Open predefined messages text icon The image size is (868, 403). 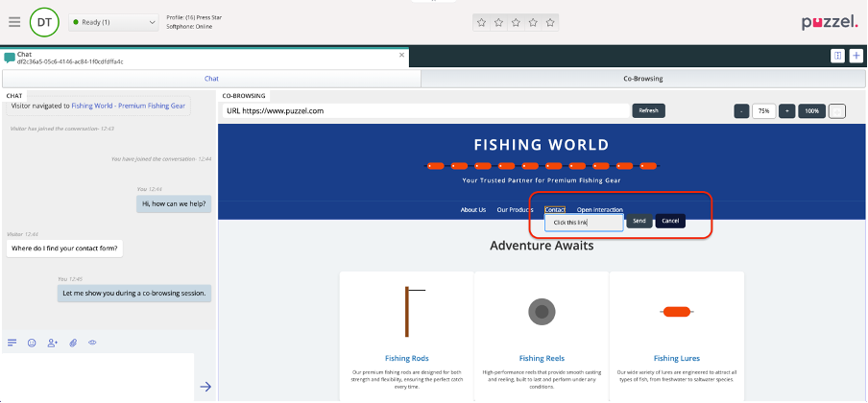(12, 343)
